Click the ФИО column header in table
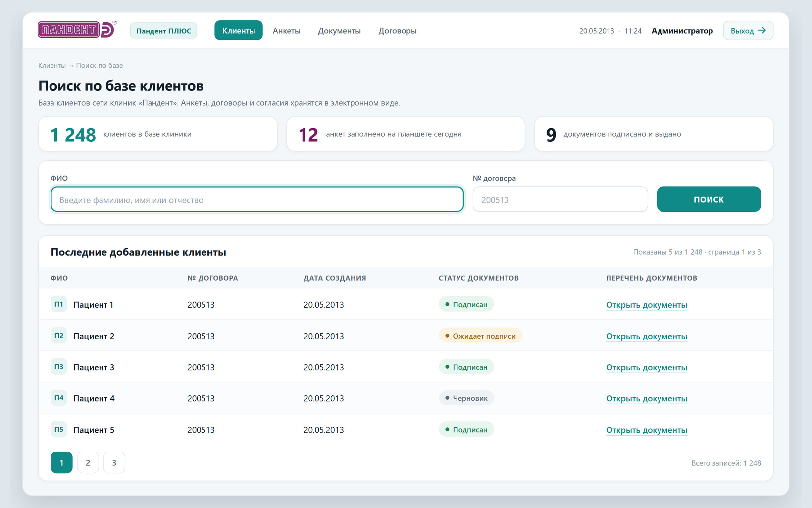The image size is (812, 508). pos(59,278)
